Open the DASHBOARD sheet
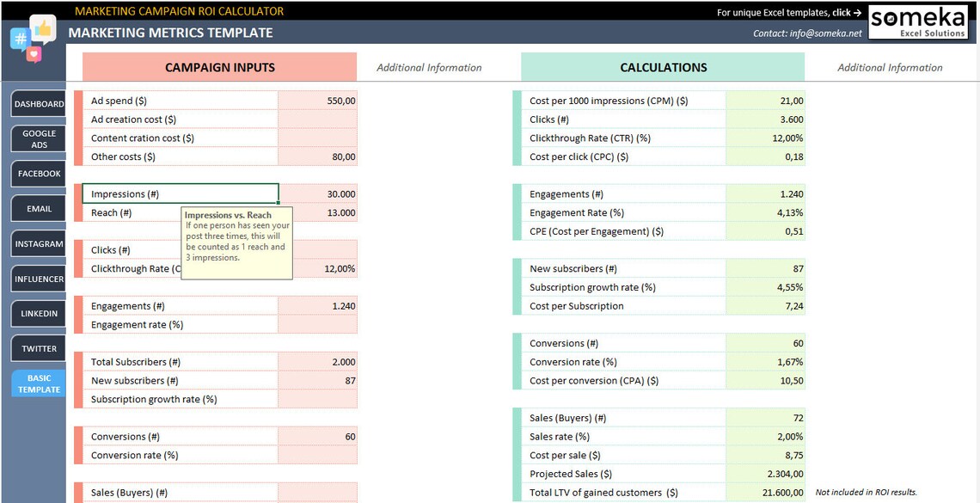This screenshot has width=980, height=503. [38, 104]
